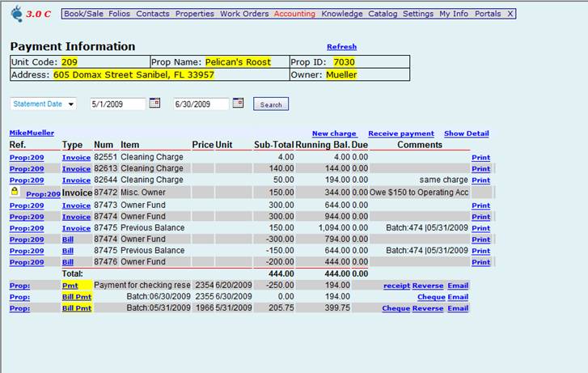Open the My Info menu

click(454, 14)
